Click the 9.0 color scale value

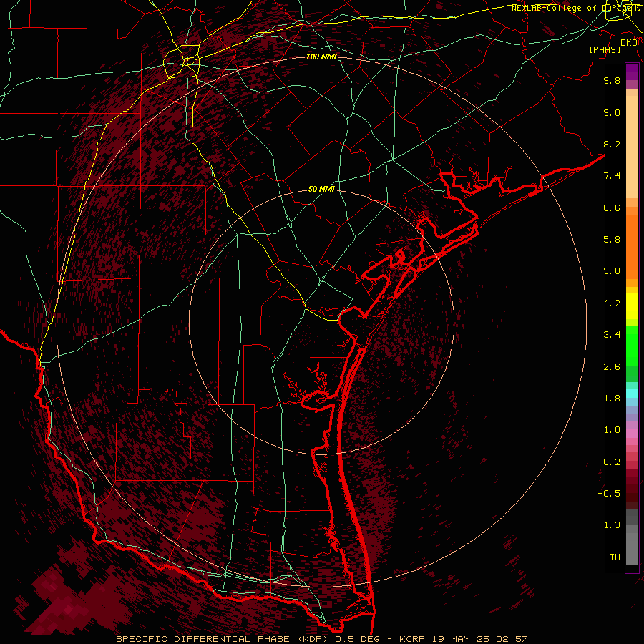click(612, 112)
